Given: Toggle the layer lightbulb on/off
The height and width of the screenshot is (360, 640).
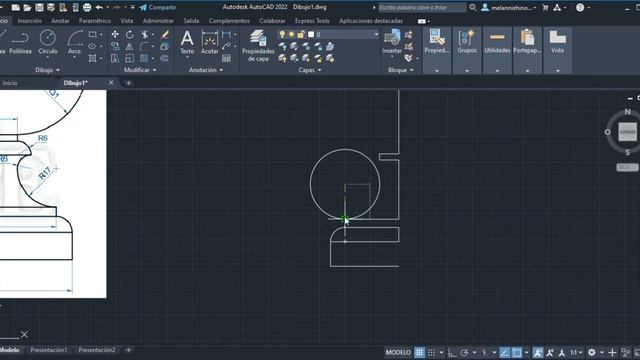Looking at the screenshot, I should coord(282,34).
